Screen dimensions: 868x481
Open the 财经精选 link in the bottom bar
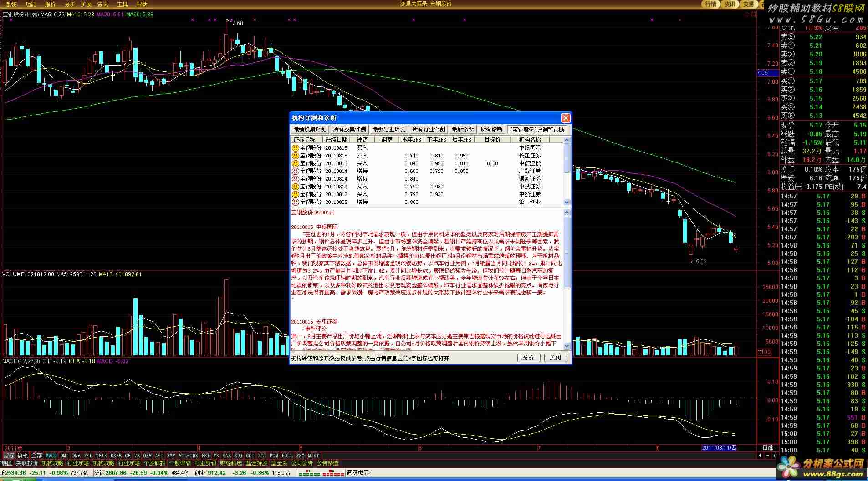231,463
